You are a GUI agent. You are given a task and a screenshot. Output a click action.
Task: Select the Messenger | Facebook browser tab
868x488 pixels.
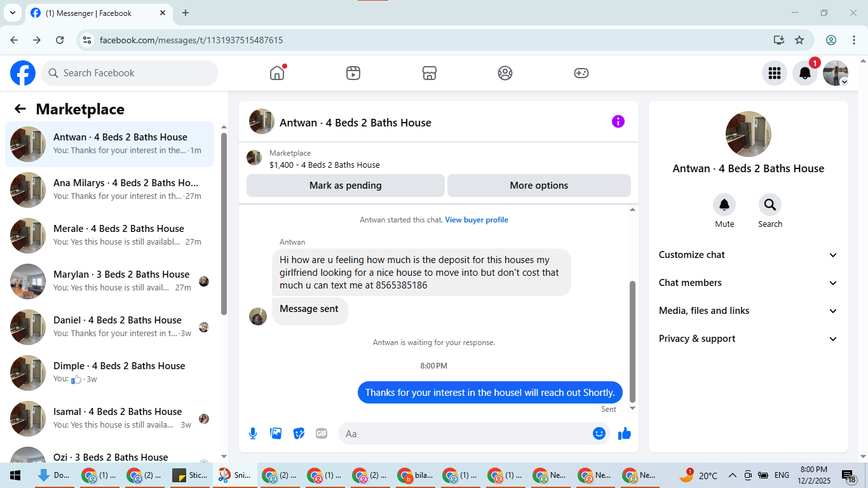click(98, 13)
